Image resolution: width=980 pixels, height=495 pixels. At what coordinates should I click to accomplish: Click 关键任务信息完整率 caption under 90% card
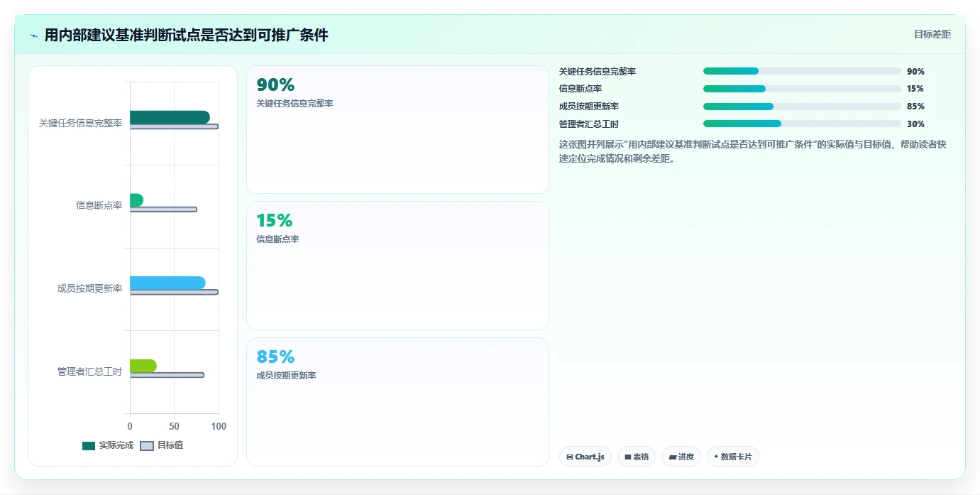tap(294, 104)
